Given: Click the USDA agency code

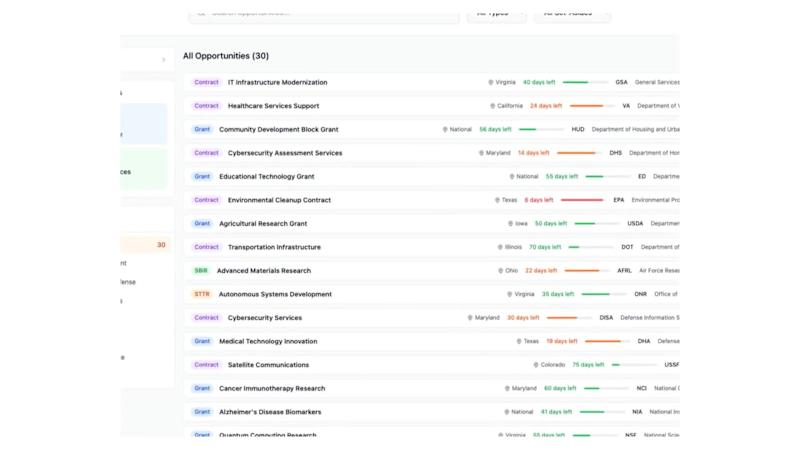Looking at the screenshot, I should click(635, 223).
